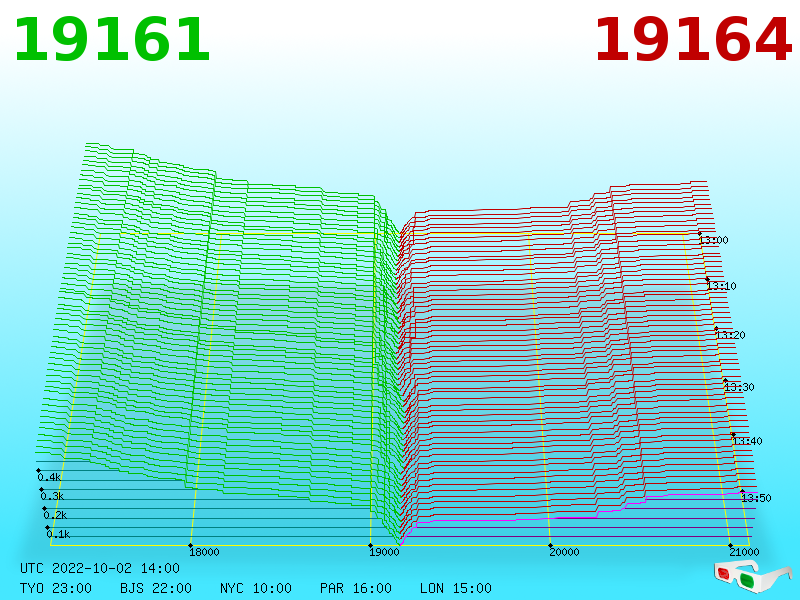Click the UTC 2022-10-02 14:00 timestamp
This screenshot has height=600, width=800.
click(100, 568)
